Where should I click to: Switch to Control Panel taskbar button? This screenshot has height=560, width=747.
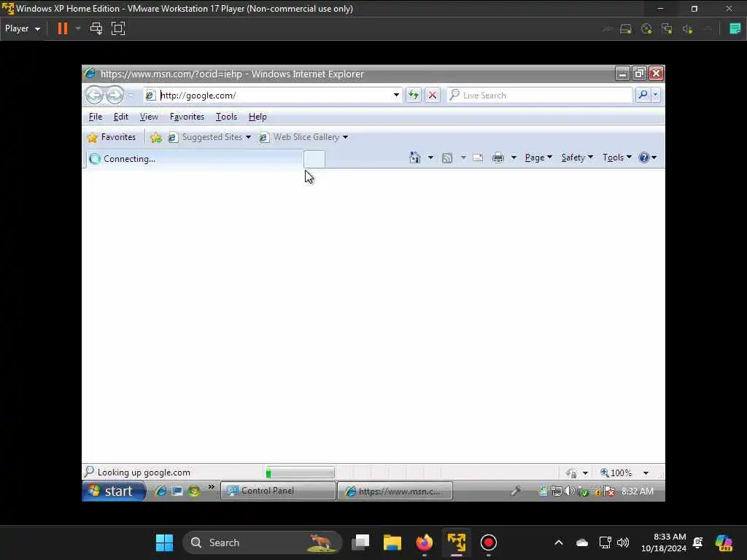coord(278,491)
